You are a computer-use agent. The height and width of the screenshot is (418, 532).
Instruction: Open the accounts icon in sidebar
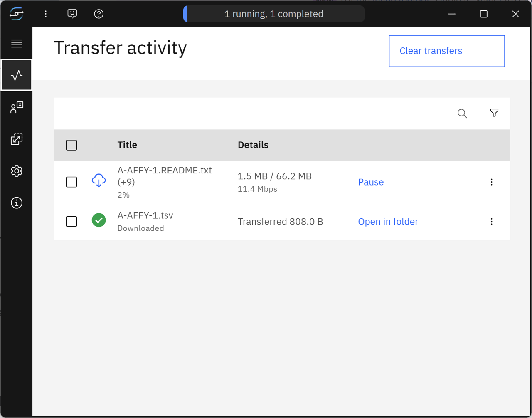pos(17,107)
